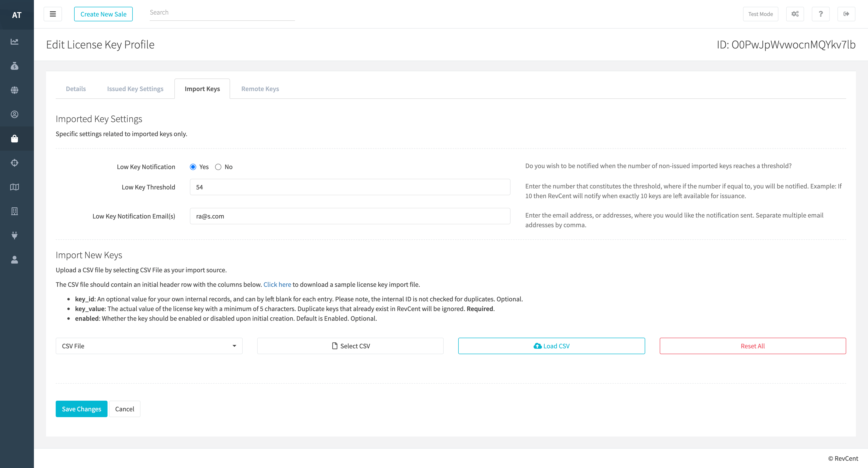Open the crosshair target sidebar icon

[15, 163]
